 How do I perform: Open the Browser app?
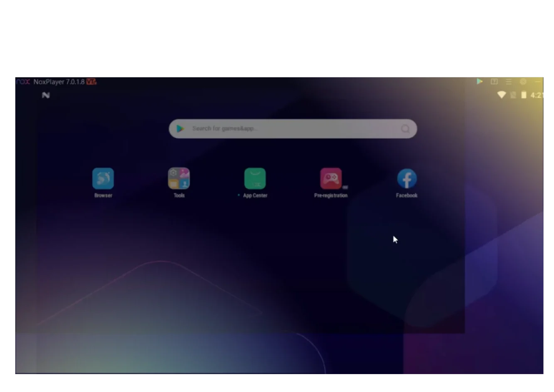click(103, 179)
